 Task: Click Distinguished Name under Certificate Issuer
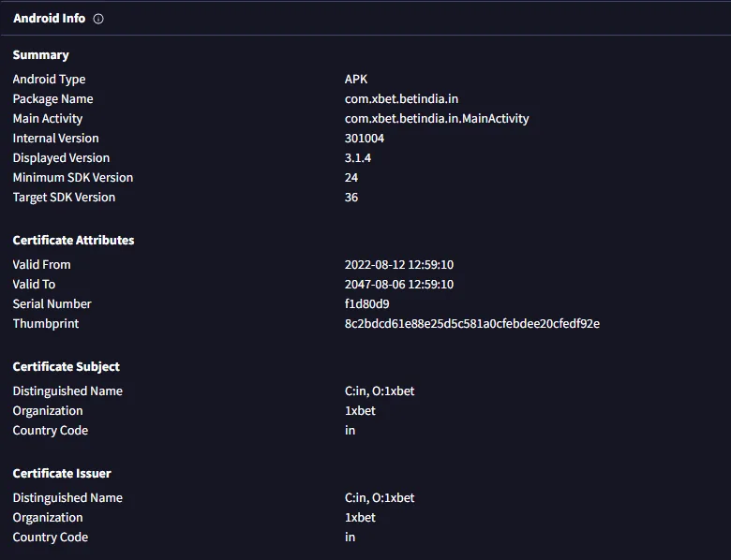pos(67,497)
